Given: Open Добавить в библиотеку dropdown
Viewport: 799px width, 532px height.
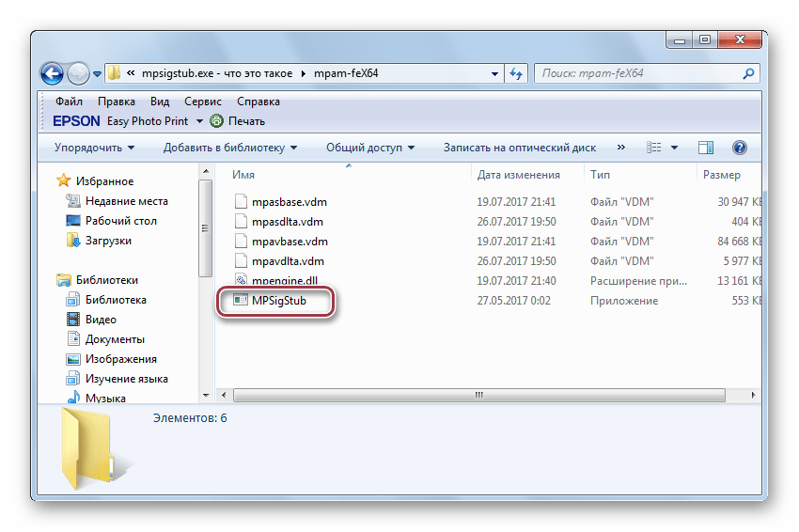Looking at the screenshot, I should click(229, 148).
